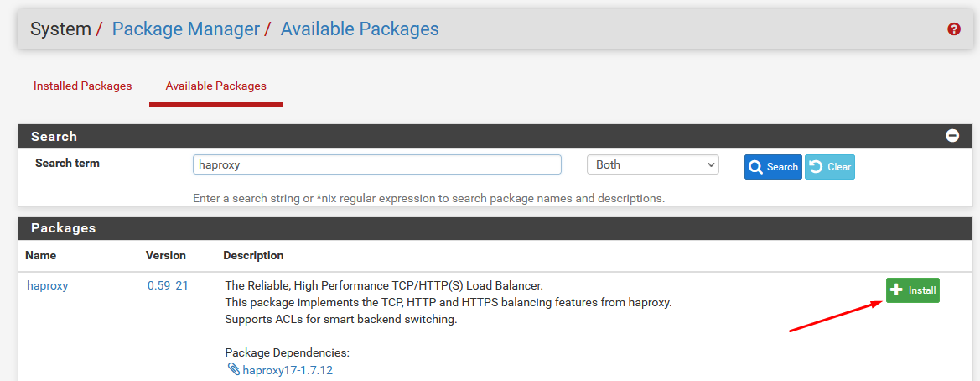Click the Name column header
This screenshot has width=980, height=381.
pos(40,255)
